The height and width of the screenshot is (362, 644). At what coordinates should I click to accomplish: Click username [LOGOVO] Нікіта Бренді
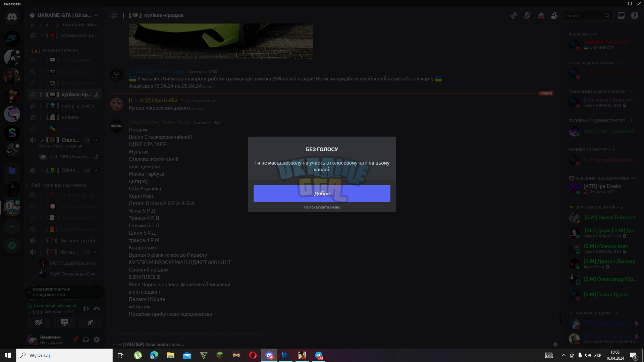pyautogui.click(x=157, y=71)
